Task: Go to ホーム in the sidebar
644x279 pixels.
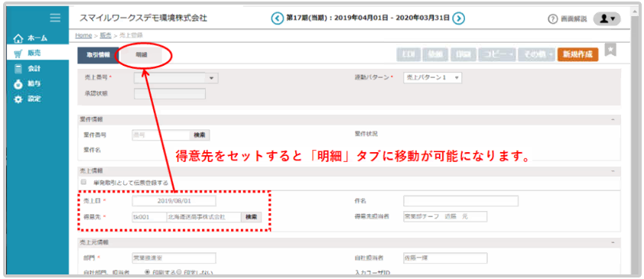Action: click(x=31, y=38)
